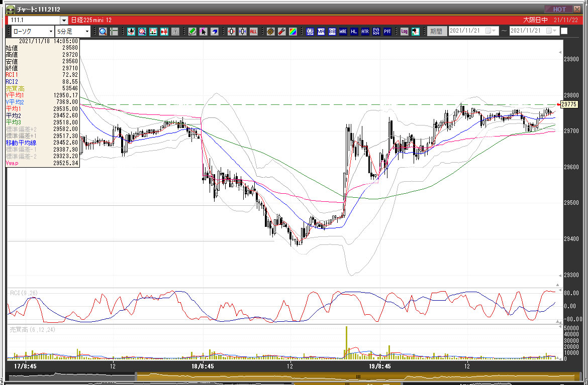Toggle the MAE envelope indicator icon
This screenshot has width=588, height=385.
(x=343, y=32)
